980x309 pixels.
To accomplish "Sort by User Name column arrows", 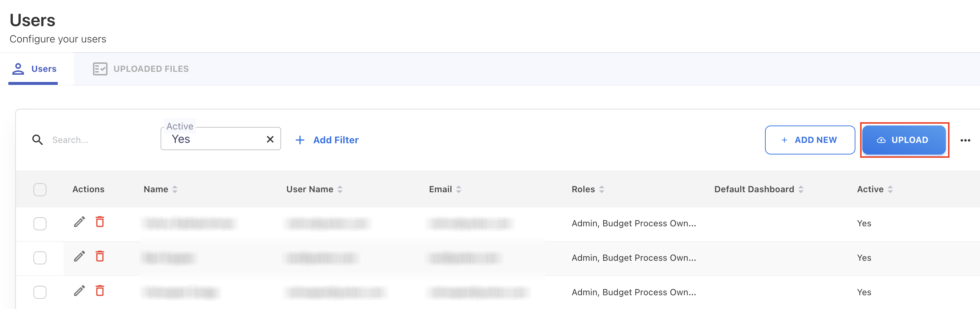I will 340,189.
